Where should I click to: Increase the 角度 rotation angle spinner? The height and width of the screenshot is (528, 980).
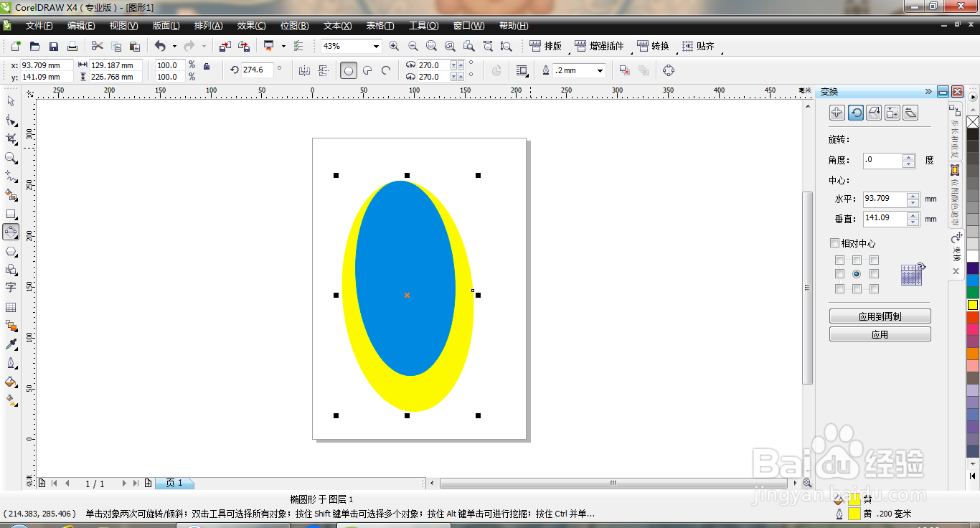[x=909, y=157]
